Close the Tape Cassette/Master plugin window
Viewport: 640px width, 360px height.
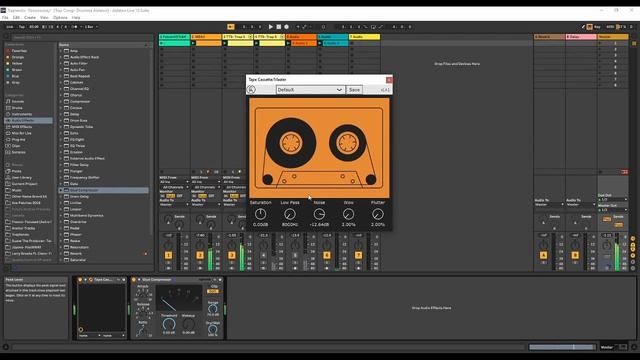click(x=389, y=80)
